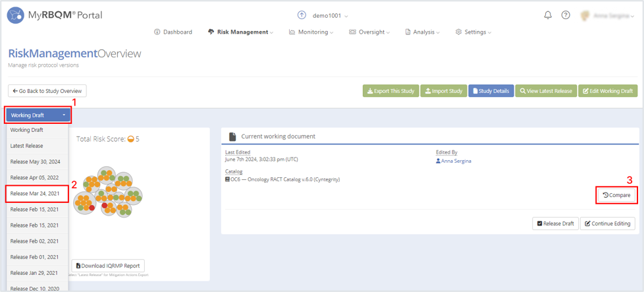Image resolution: width=644 pixels, height=292 pixels.
Task: Expand the demo1001 study selector
Action: (x=330, y=16)
